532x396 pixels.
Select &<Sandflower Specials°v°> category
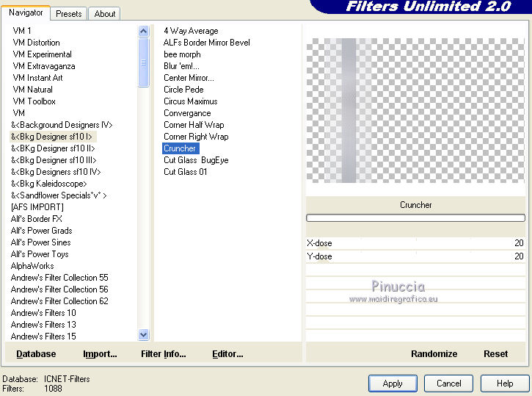[59, 195]
